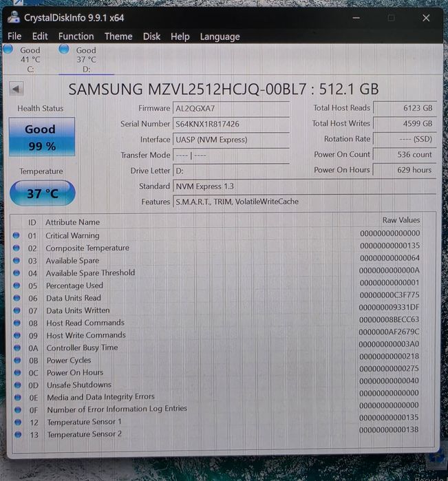Click status dot for Temperature Sensor 1 row
The width and height of the screenshot is (448, 481).
coord(18,422)
